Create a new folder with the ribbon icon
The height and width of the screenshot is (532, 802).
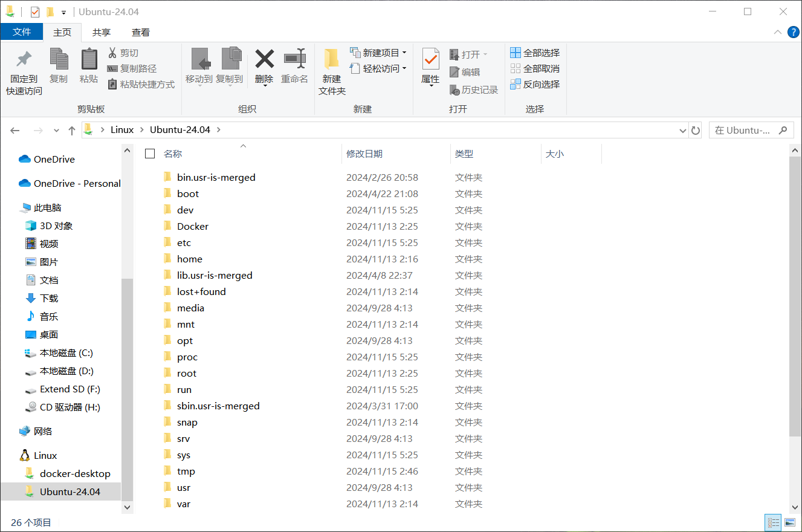tap(332, 59)
